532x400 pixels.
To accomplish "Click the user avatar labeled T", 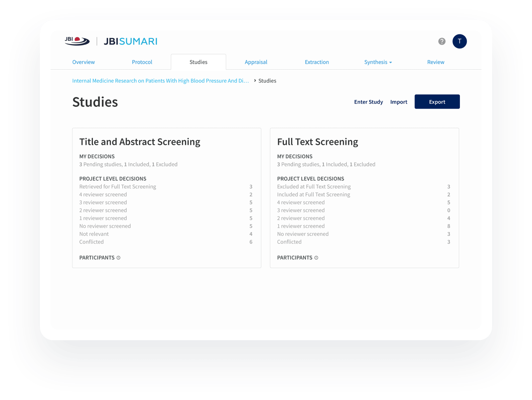I will tap(460, 42).
